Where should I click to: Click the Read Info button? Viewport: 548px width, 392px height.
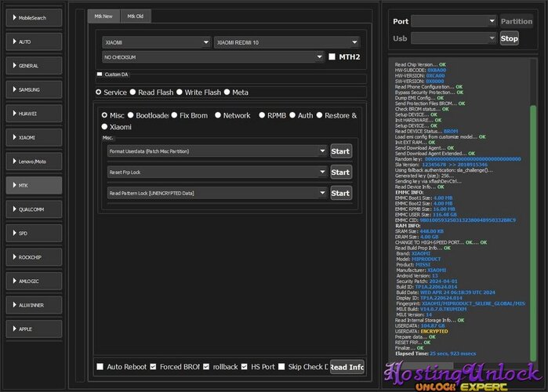click(x=347, y=367)
